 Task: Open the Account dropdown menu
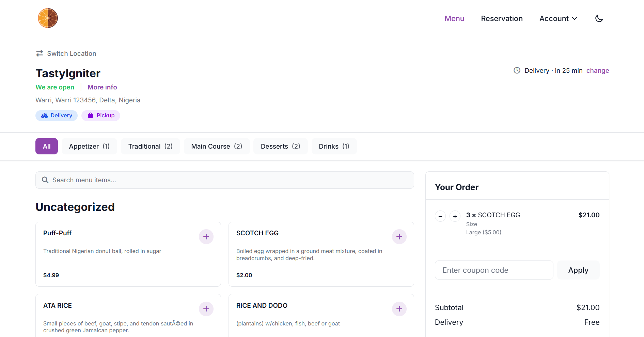pos(558,18)
